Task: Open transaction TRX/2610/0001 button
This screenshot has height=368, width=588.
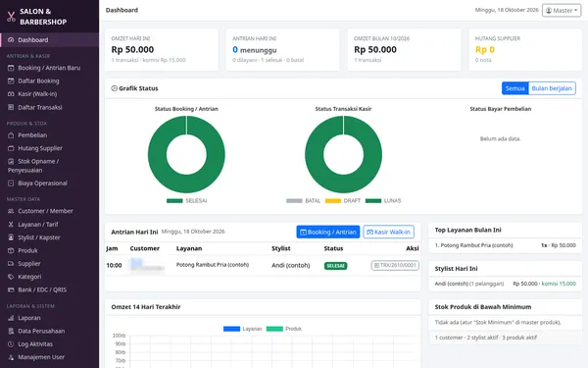Action: [x=395, y=266]
